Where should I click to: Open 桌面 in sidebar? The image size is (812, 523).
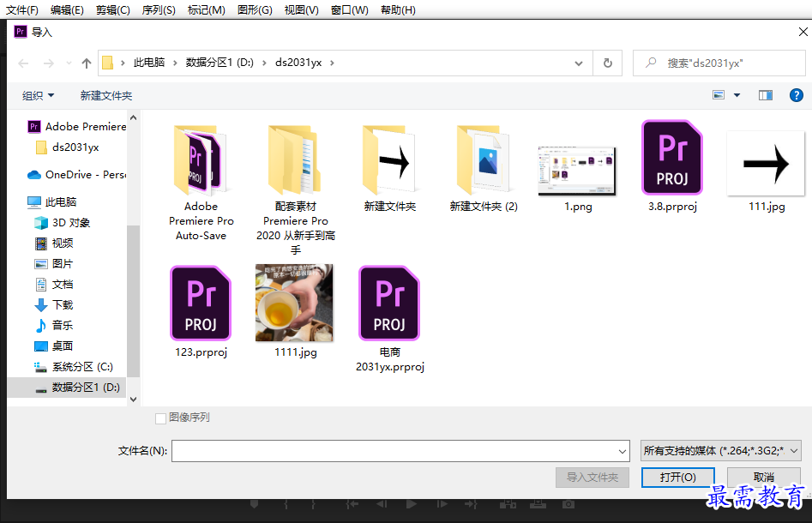[54, 346]
